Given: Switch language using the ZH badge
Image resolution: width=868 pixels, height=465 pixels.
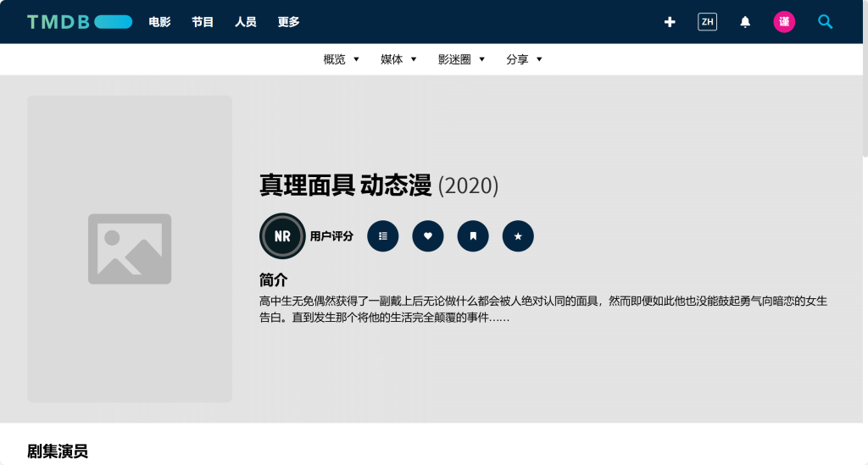Looking at the screenshot, I should click(x=707, y=22).
